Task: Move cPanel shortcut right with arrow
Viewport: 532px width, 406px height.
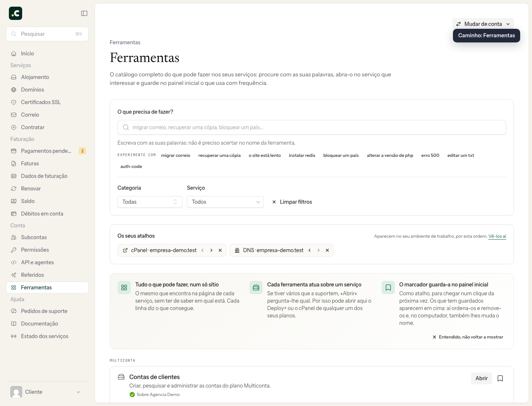Action: pyautogui.click(x=211, y=250)
